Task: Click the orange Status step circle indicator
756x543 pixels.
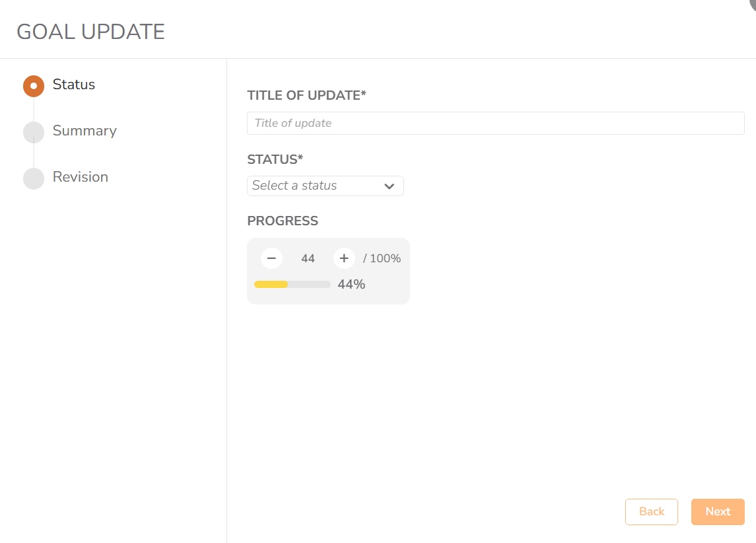Action: [34, 86]
